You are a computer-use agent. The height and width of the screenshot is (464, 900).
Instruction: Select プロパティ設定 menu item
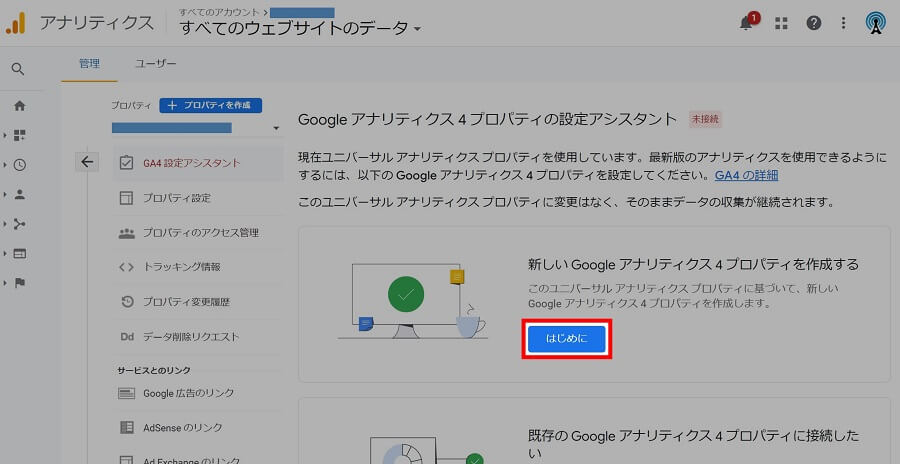click(198, 198)
